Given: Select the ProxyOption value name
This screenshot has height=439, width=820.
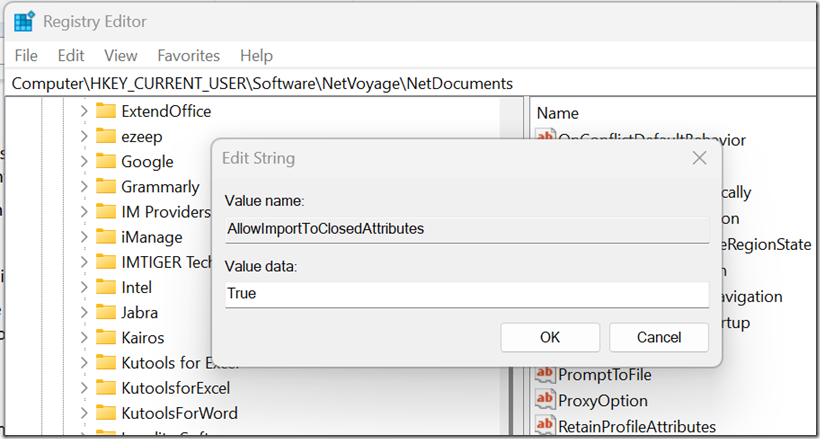Looking at the screenshot, I should click(x=603, y=401).
